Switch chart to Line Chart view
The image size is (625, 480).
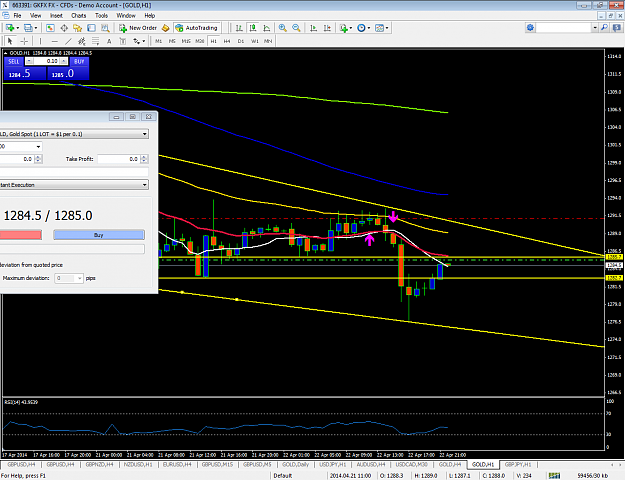[267, 28]
